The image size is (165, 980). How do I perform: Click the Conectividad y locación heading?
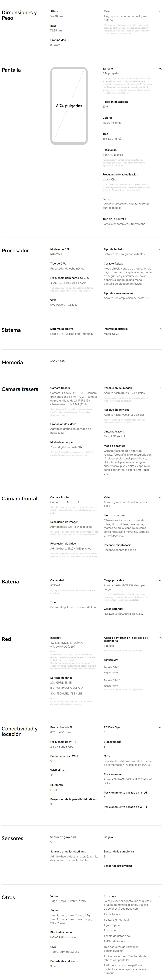pyautogui.click(x=19, y=731)
